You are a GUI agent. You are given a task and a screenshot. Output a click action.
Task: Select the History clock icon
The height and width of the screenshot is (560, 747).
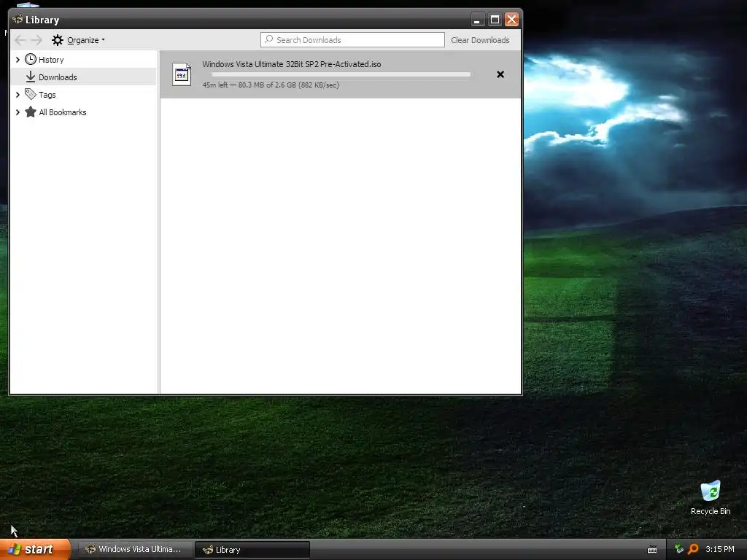pyautogui.click(x=31, y=59)
